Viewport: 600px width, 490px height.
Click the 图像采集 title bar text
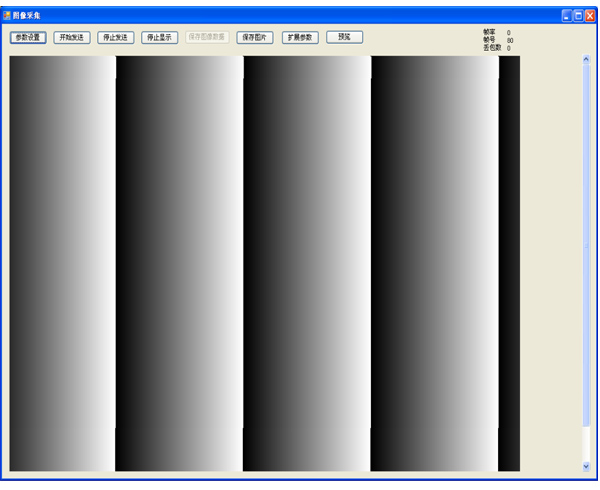pyautogui.click(x=27, y=16)
